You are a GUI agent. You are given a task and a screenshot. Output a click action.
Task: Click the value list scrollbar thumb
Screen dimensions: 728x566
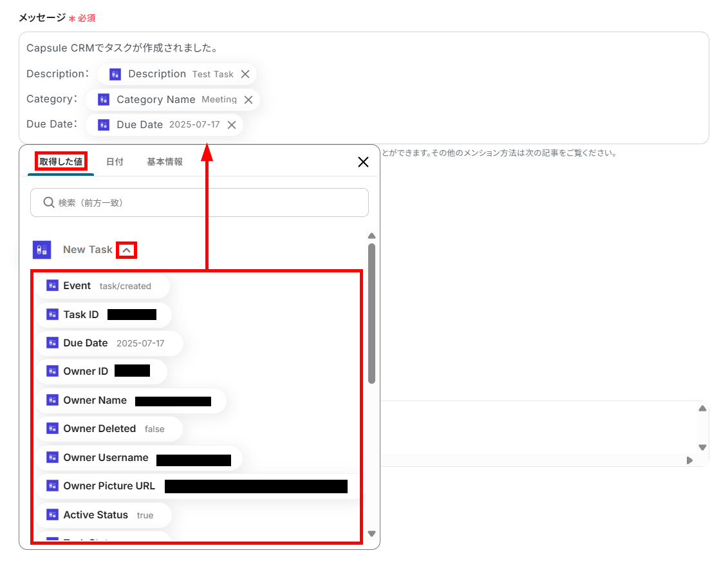371,314
